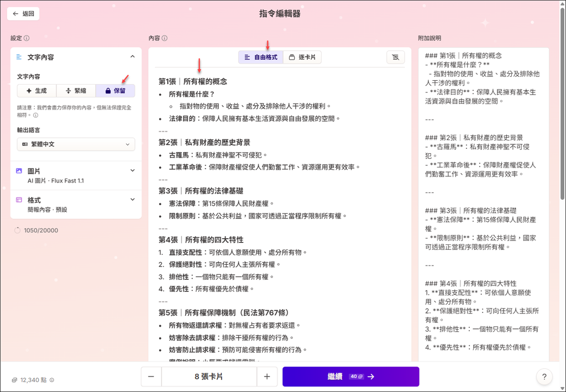This screenshot has width=566, height=392.
Task: Open info icon next to 設定
Action: (27, 38)
